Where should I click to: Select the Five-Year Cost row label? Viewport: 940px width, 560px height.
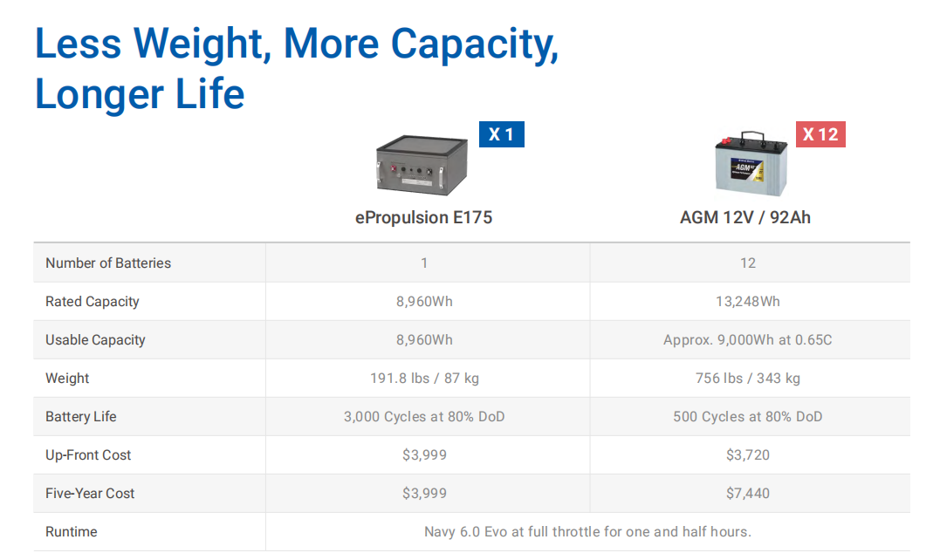90,493
